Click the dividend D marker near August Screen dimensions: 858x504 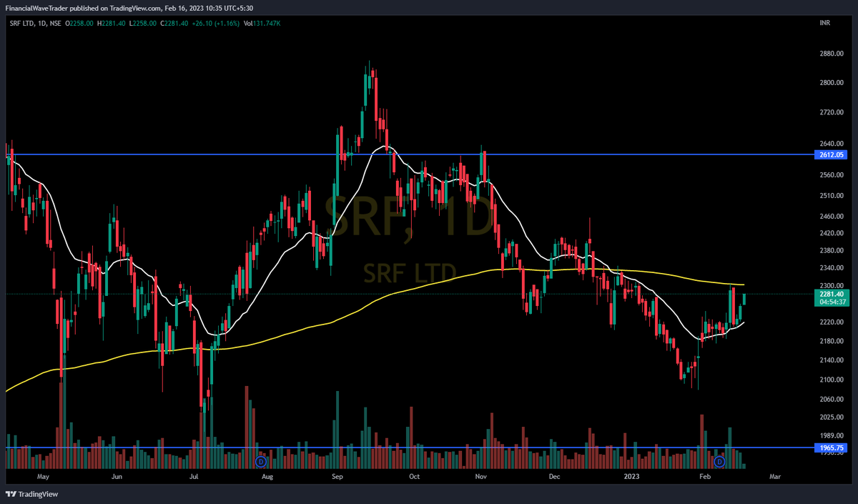(x=260, y=462)
